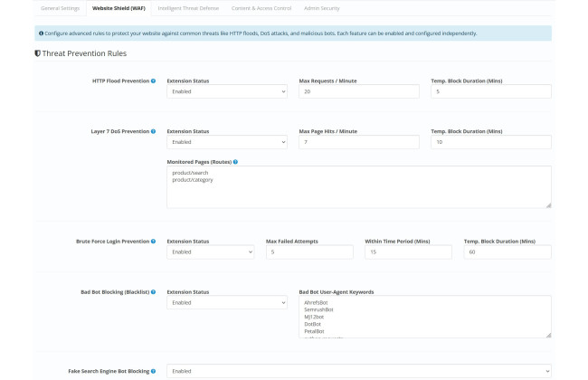This screenshot has width=588, height=380.
Task: Click the Brute Force Login Prevention label
Action: tap(112, 242)
